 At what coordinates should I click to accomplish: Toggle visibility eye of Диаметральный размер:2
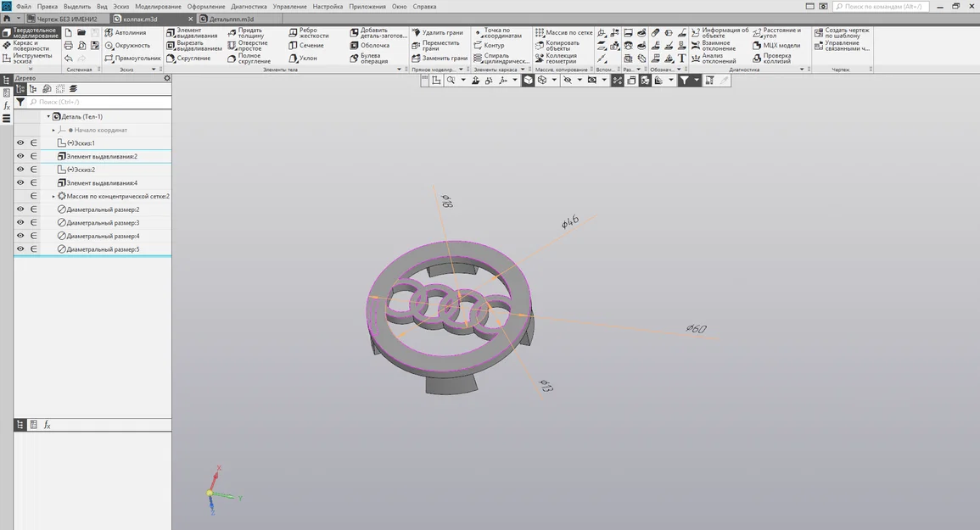click(20, 209)
